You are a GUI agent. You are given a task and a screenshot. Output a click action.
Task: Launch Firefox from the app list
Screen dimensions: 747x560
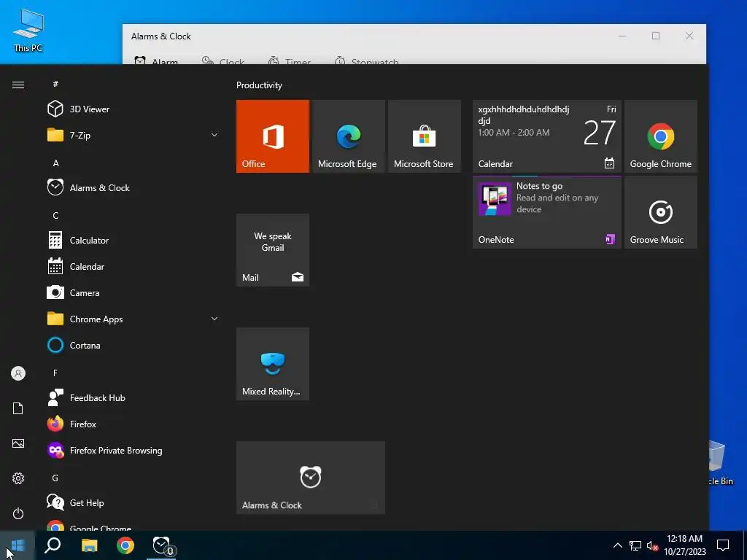click(133, 424)
